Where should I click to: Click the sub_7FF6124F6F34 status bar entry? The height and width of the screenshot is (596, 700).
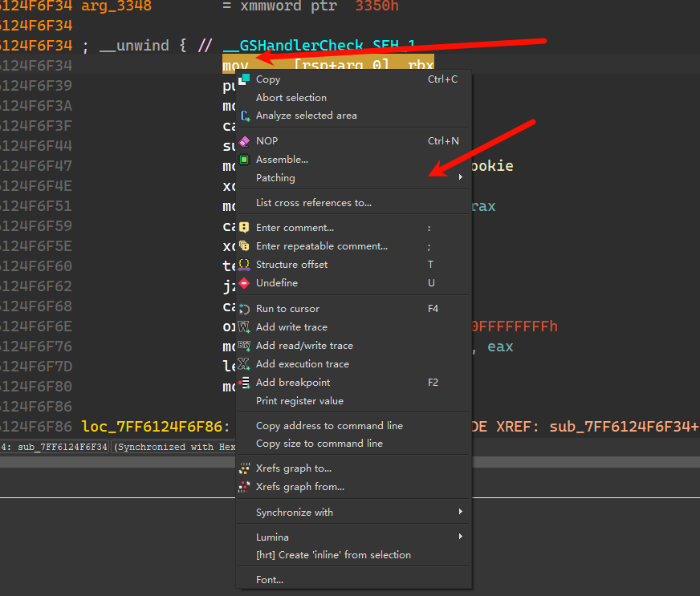63,447
